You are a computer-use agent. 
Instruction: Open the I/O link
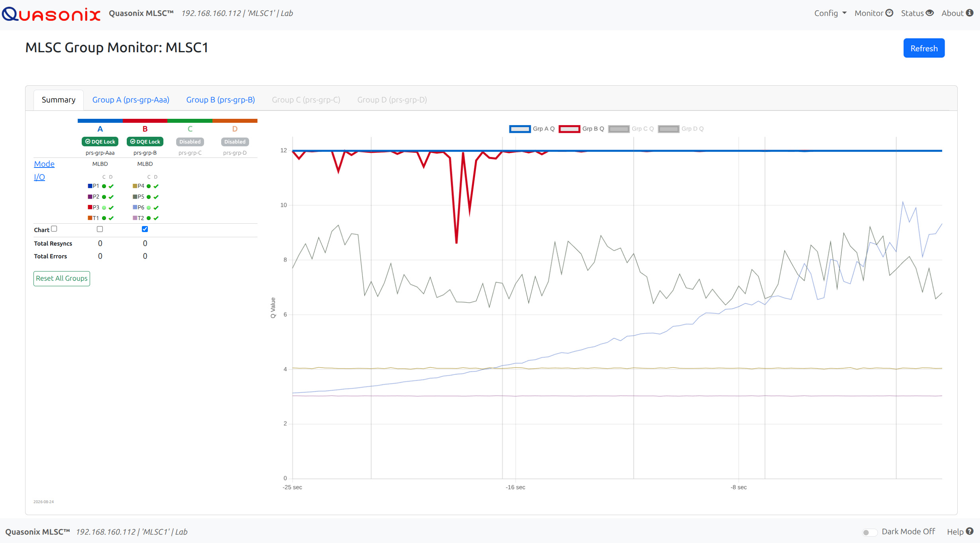39,177
